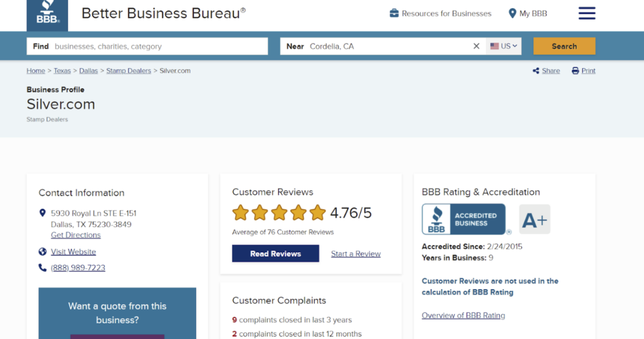Click 'Want a quote from this business?' banner
Image resolution: width=644 pixels, height=339 pixels.
click(118, 313)
